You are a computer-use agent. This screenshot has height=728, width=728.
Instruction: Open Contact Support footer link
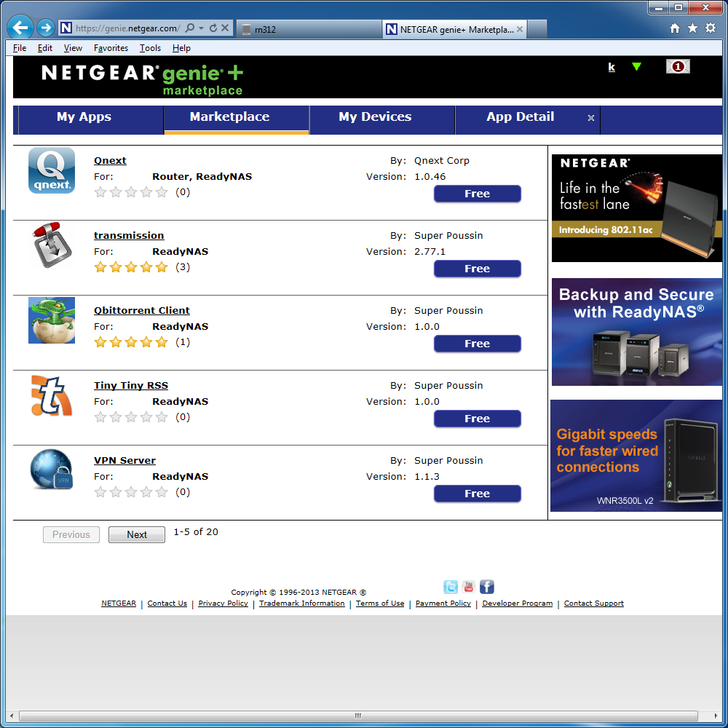(594, 603)
